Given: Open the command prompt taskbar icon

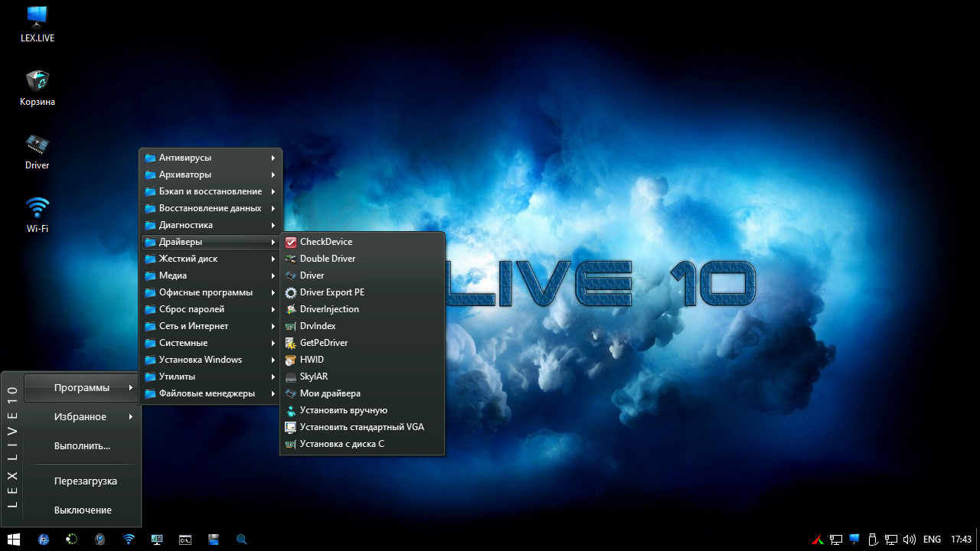Looking at the screenshot, I should (185, 540).
